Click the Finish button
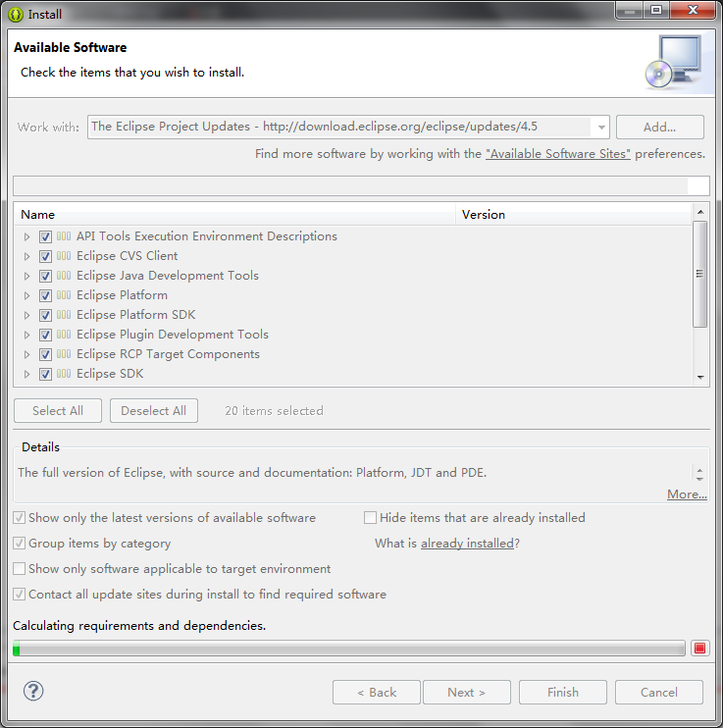The width and height of the screenshot is (723, 728). [x=563, y=693]
